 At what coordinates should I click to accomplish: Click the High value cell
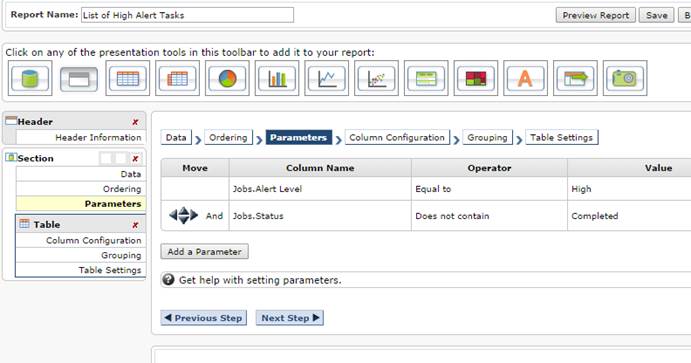(x=629, y=189)
